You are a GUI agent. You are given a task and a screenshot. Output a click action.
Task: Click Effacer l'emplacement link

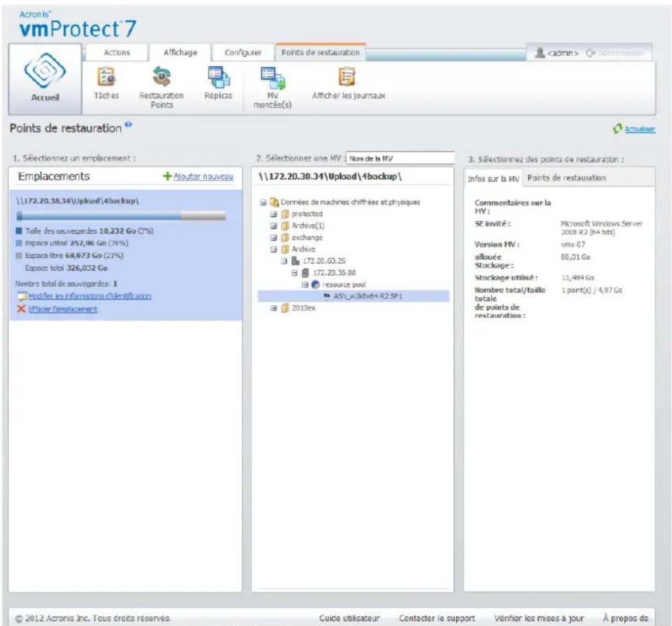pyautogui.click(x=63, y=309)
